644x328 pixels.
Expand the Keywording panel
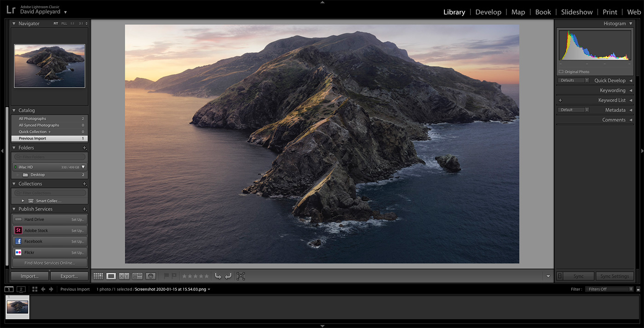[631, 90]
